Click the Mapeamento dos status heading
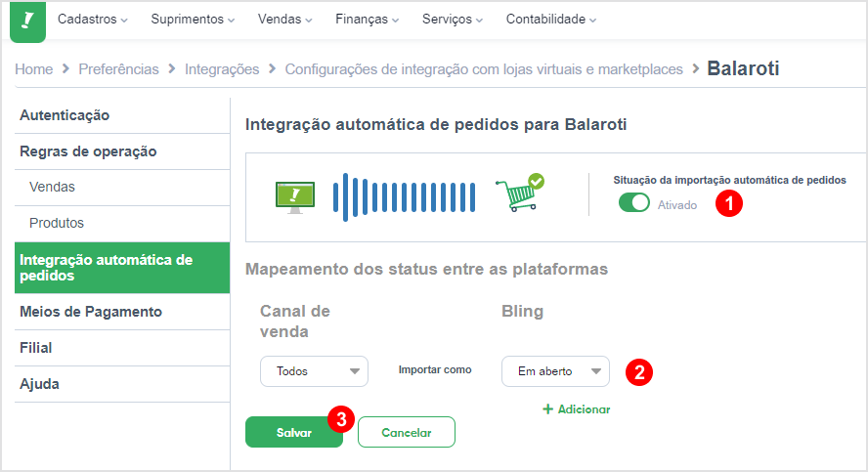This screenshot has width=868, height=472. [427, 269]
